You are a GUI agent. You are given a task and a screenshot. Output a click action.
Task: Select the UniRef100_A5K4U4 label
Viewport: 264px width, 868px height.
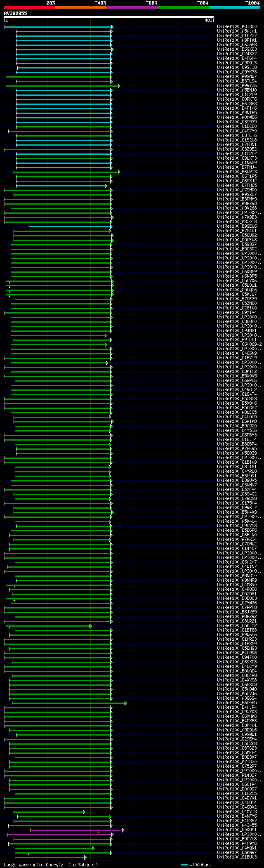[237, 521]
